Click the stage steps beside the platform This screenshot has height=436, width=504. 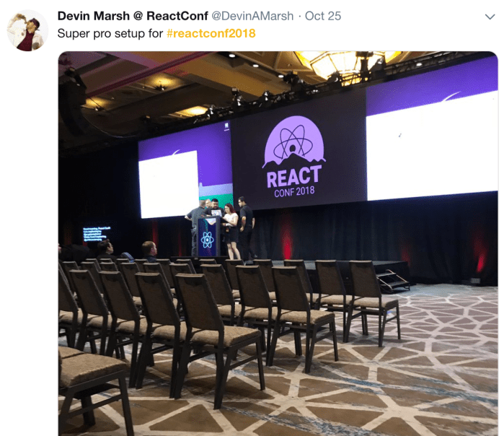click(x=393, y=282)
